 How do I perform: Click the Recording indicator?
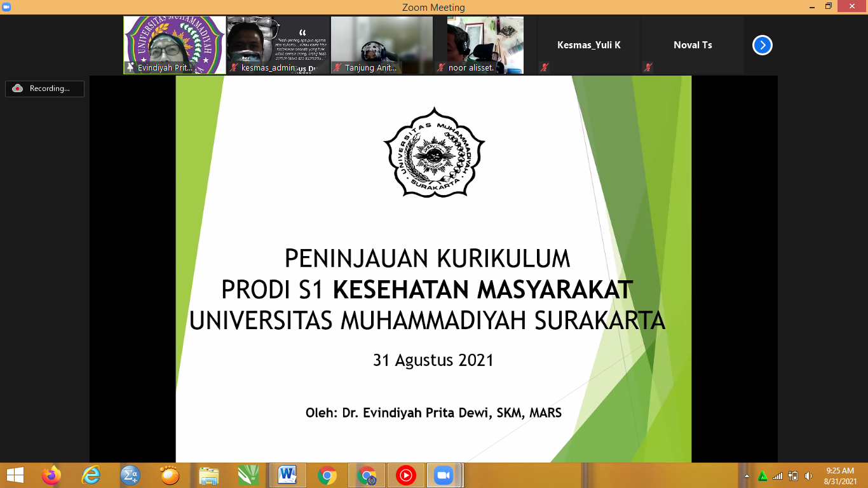click(44, 89)
